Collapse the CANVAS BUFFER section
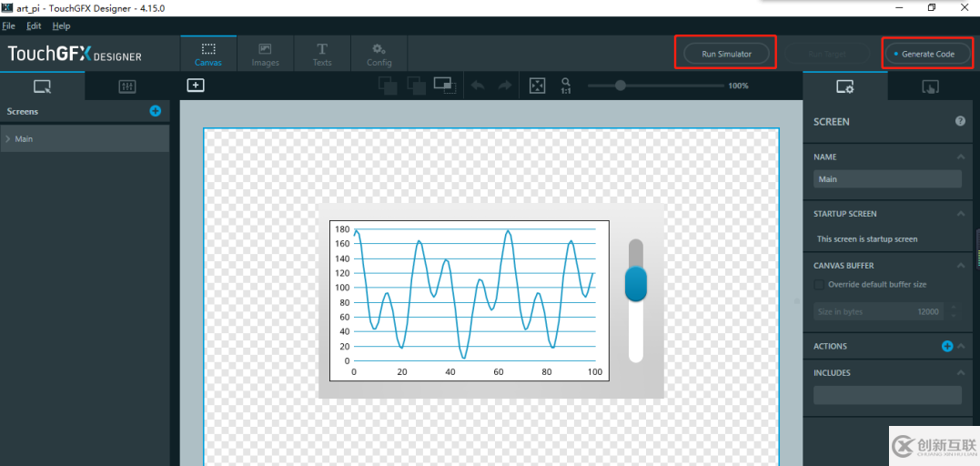 click(960, 266)
